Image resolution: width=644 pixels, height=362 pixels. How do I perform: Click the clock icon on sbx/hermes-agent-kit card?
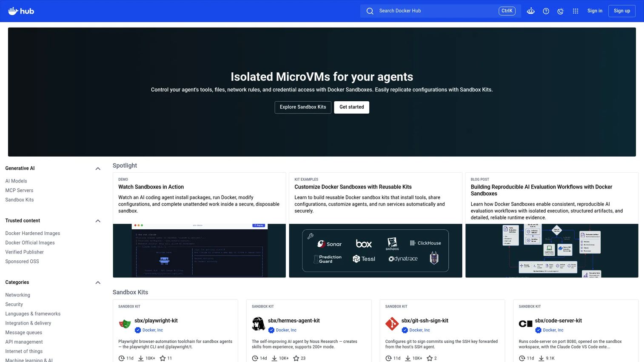(255, 358)
